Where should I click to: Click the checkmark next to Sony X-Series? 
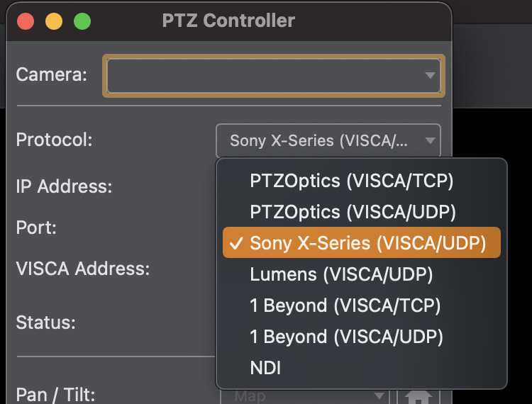(236, 243)
